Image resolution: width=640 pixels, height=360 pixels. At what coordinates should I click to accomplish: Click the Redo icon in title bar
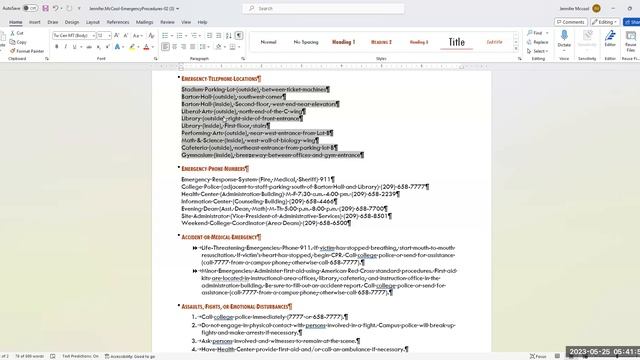tap(69, 8)
